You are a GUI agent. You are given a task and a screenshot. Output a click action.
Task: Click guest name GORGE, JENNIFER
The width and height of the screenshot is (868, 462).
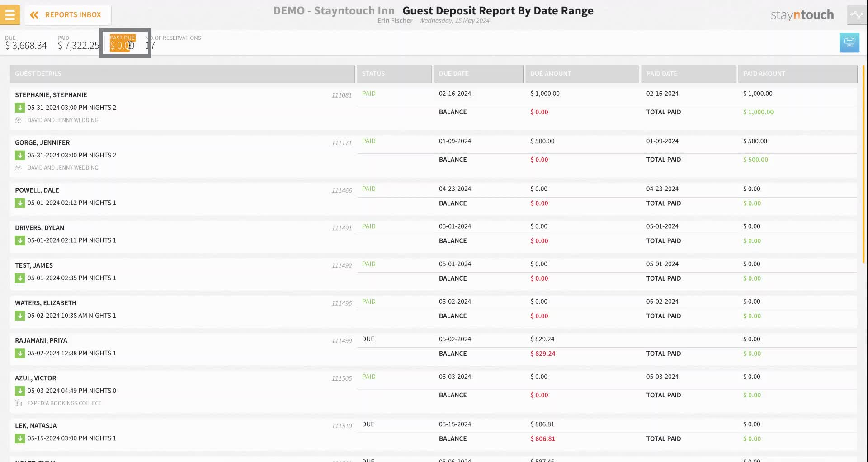(x=42, y=142)
